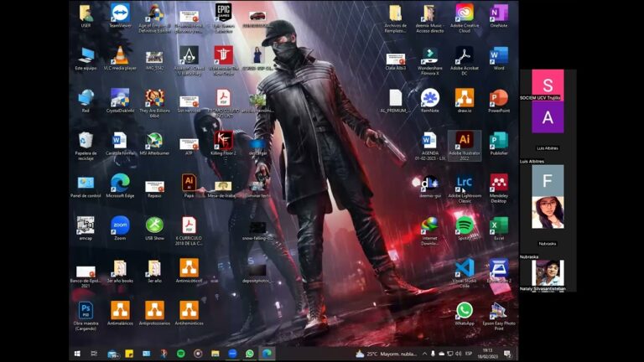The width and height of the screenshot is (644, 362).
Task: Switch to WhatsApp in the taskbar
Action: coord(249,354)
